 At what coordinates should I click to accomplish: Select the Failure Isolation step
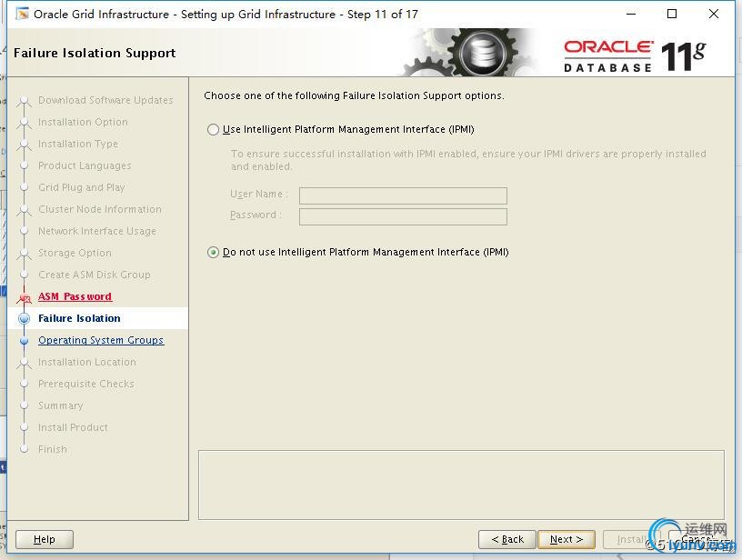(x=79, y=318)
